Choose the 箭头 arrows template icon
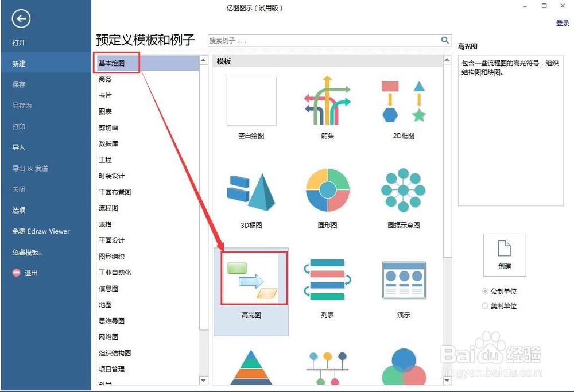 point(327,100)
